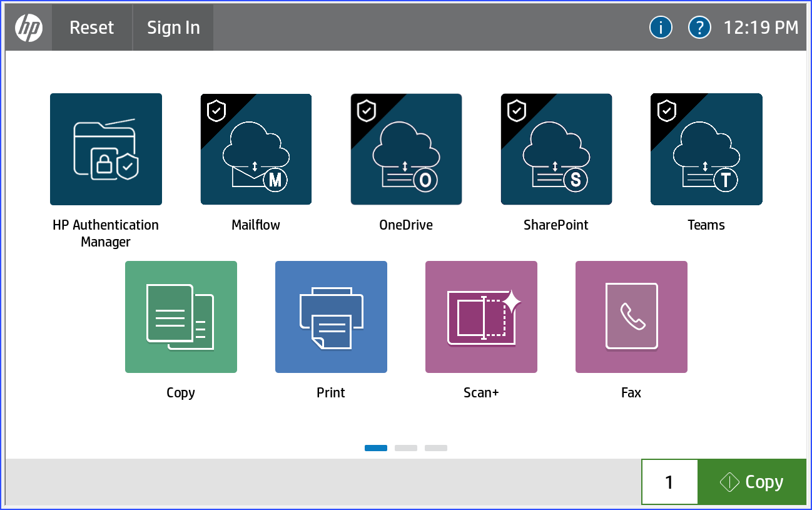Tap the Reset button

(x=92, y=28)
